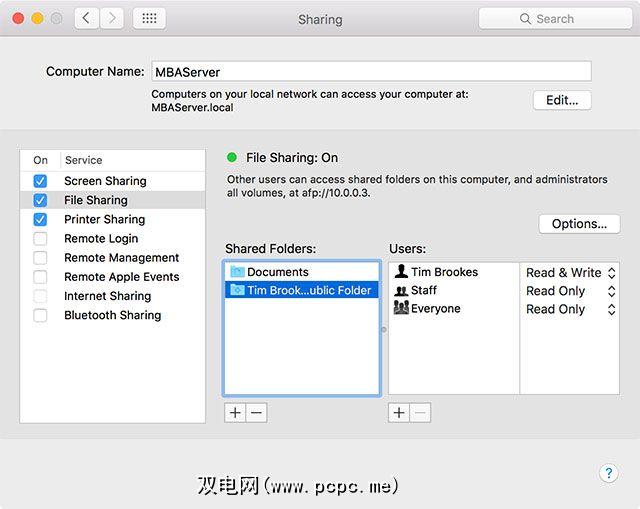
Task: Open the Options… button
Action: 579,224
